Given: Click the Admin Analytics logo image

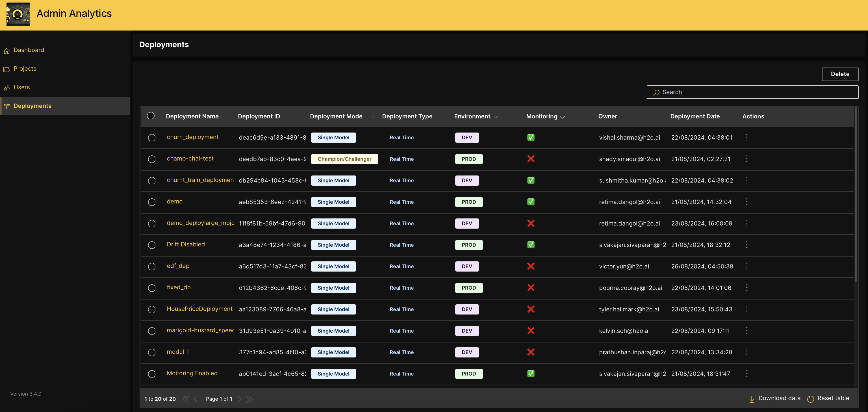Looking at the screenshot, I should click(x=18, y=14).
